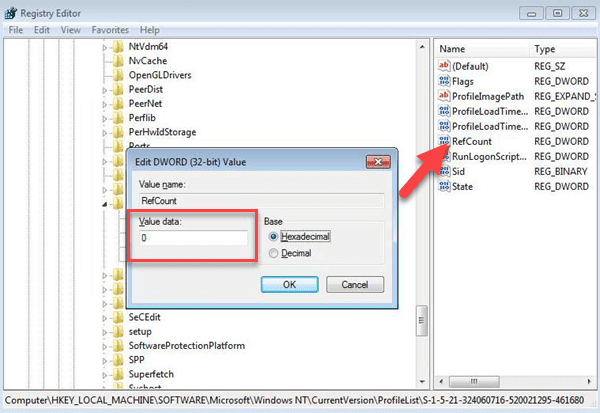Click into the Value data field
Image resolution: width=600 pixels, height=413 pixels.
pyautogui.click(x=193, y=238)
